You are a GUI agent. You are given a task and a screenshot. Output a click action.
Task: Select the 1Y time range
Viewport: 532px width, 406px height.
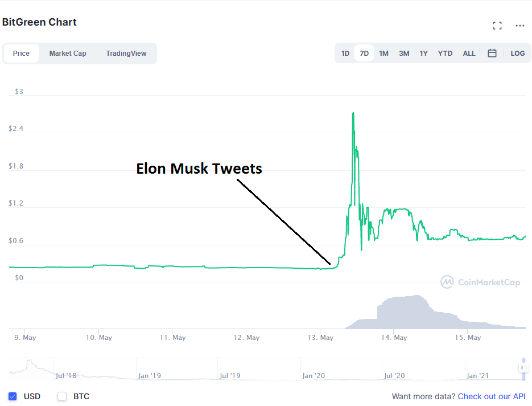(x=423, y=54)
